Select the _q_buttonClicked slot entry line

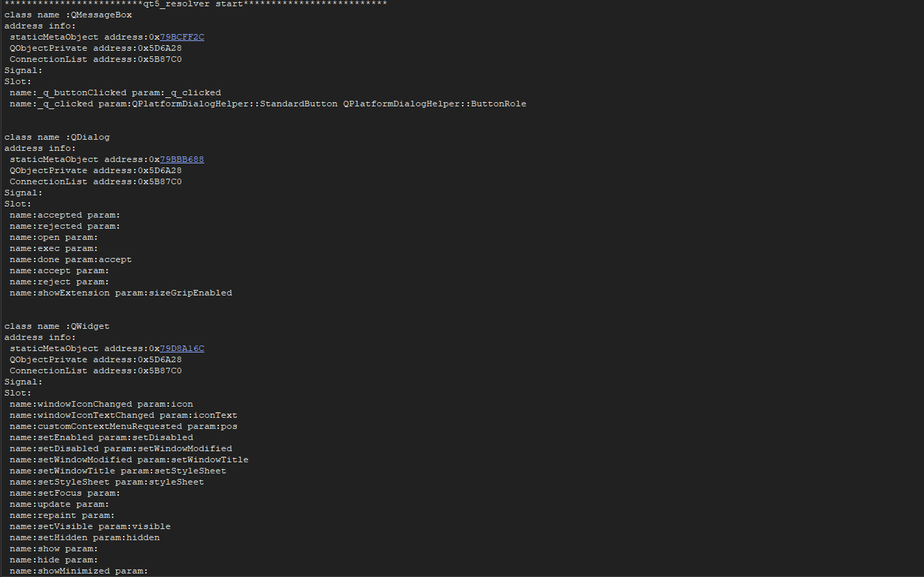coord(115,92)
